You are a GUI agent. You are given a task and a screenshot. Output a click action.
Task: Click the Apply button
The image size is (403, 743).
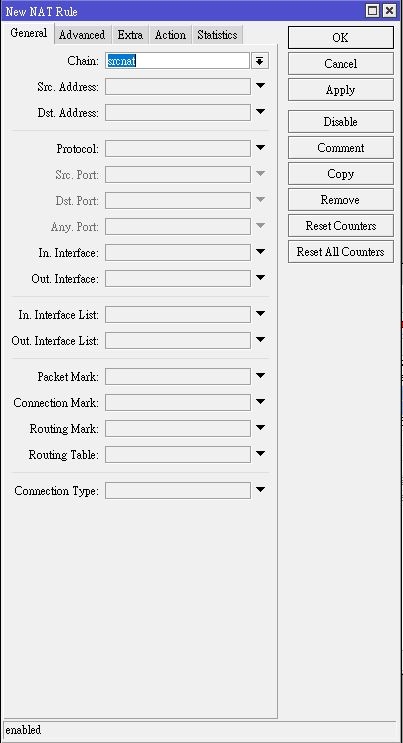point(340,90)
